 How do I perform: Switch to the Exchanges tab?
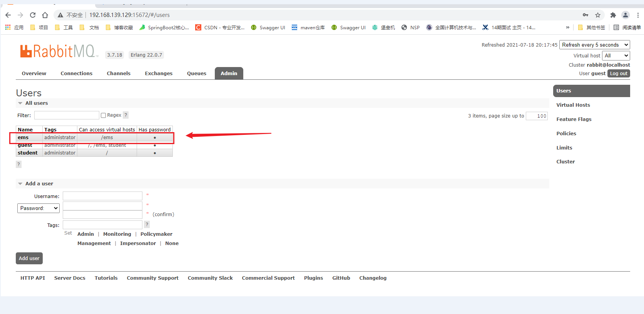(x=159, y=73)
